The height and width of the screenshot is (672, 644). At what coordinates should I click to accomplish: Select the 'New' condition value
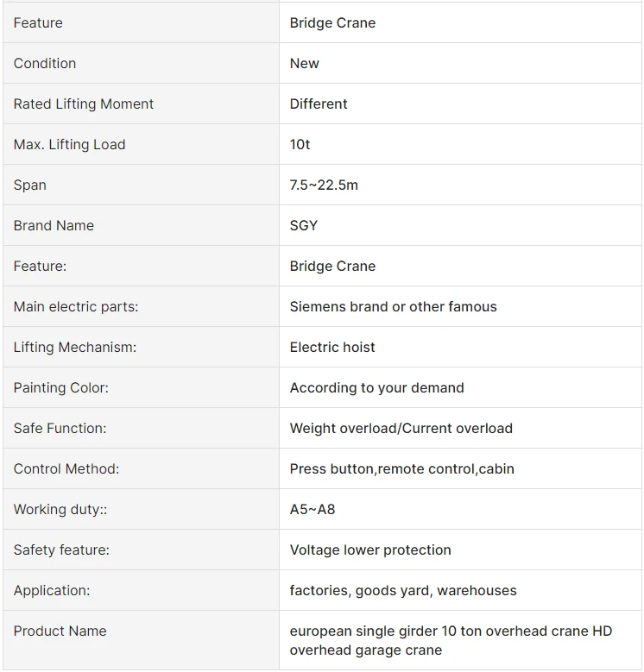[x=305, y=64]
